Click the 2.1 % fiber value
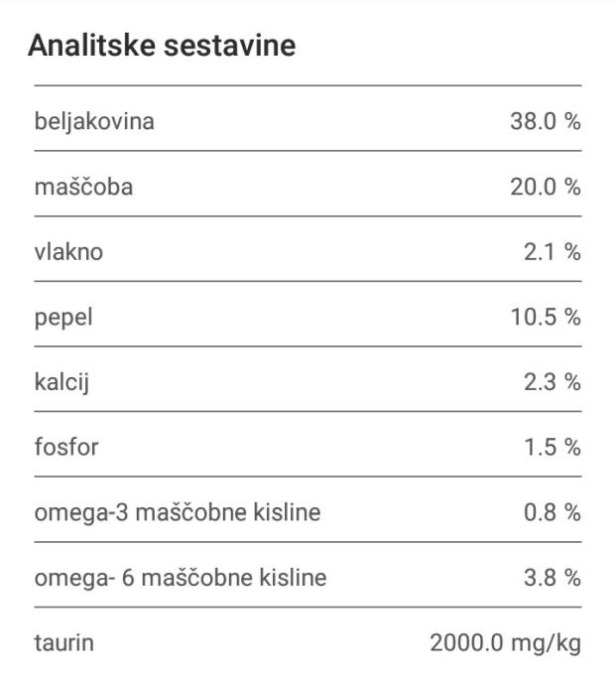 pos(553,251)
